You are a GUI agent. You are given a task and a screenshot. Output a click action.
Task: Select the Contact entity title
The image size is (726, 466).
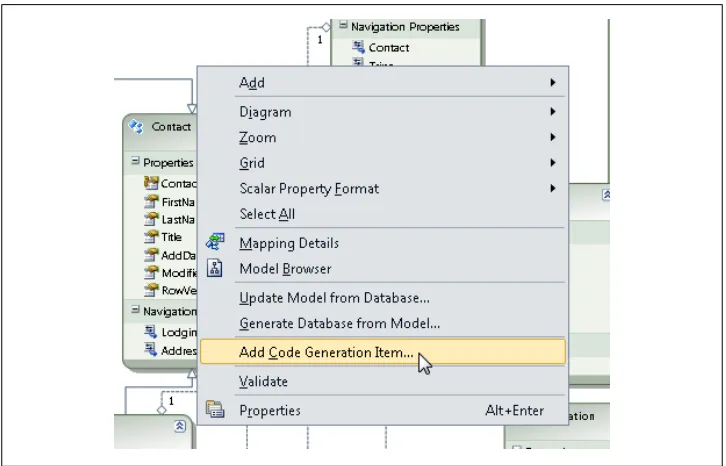tap(171, 126)
